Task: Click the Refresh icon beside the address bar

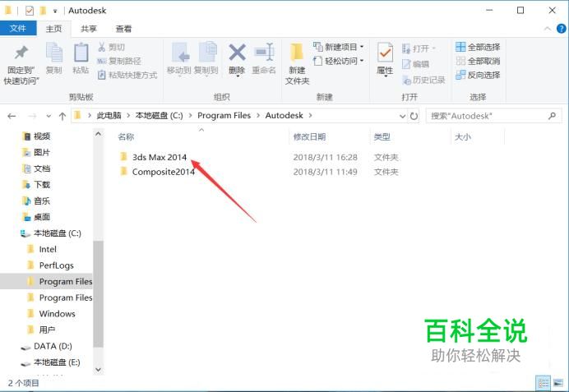Action: [x=414, y=116]
